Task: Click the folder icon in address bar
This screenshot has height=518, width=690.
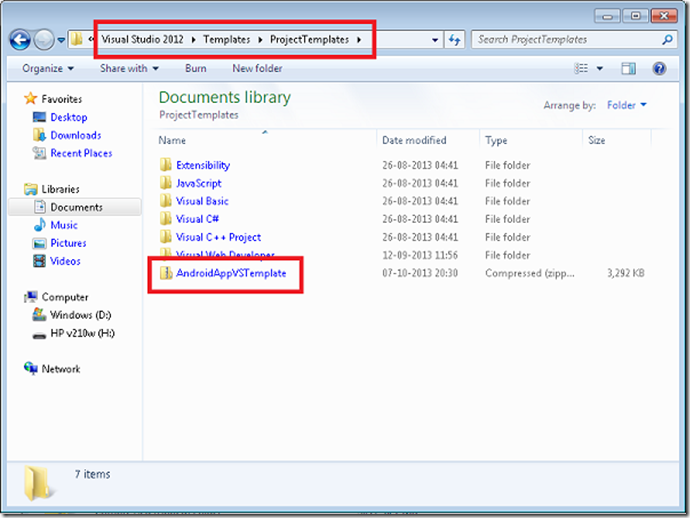Action: click(77, 39)
